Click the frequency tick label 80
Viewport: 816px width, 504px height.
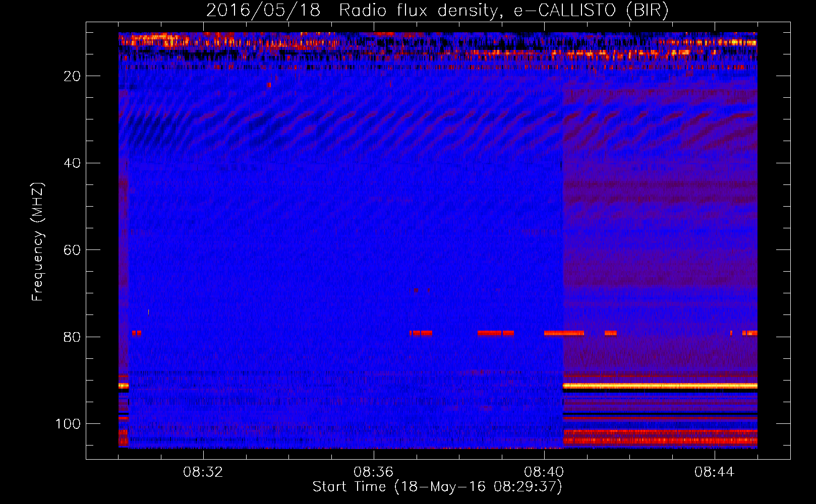click(72, 337)
